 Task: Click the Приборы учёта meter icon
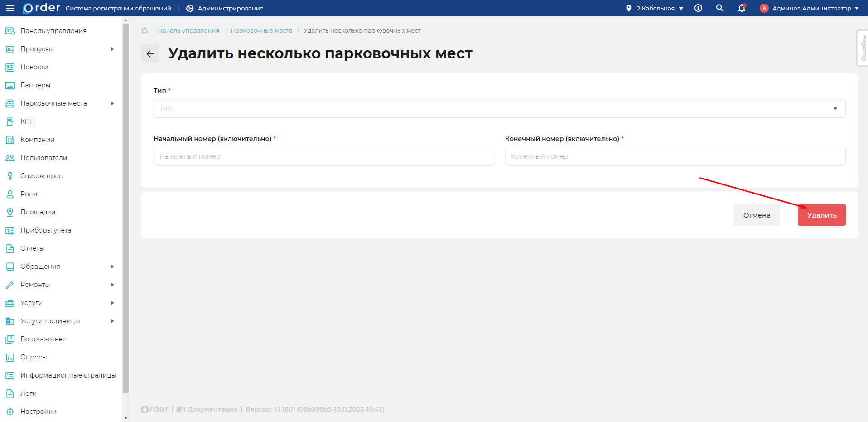[10, 230]
